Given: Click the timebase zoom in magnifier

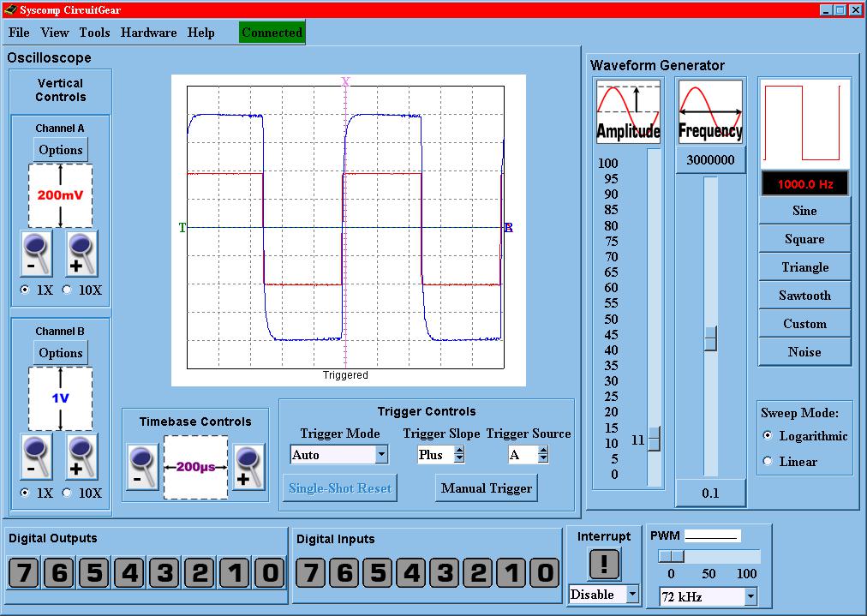Looking at the screenshot, I should click(x=248, y=467).
